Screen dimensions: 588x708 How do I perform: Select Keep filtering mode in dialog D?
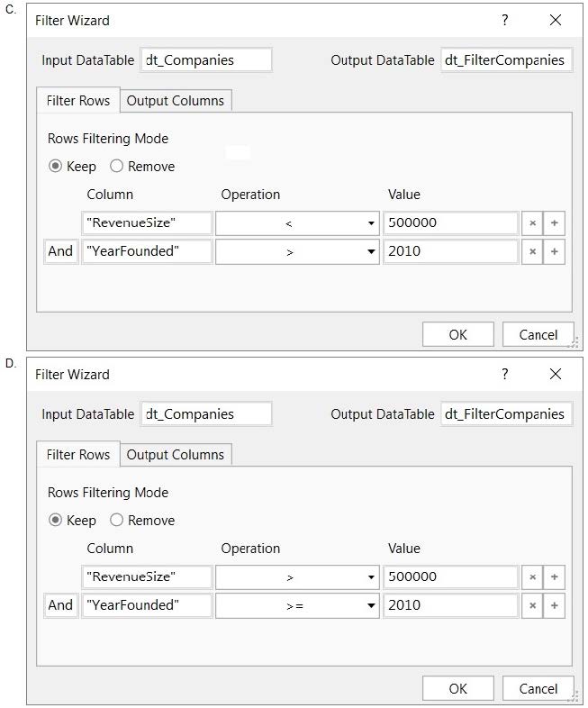[x=55, y=520]
